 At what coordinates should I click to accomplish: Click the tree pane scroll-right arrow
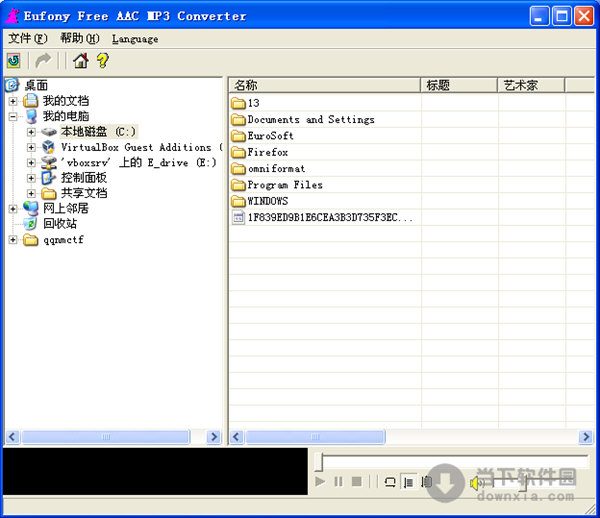pos(214,437)
